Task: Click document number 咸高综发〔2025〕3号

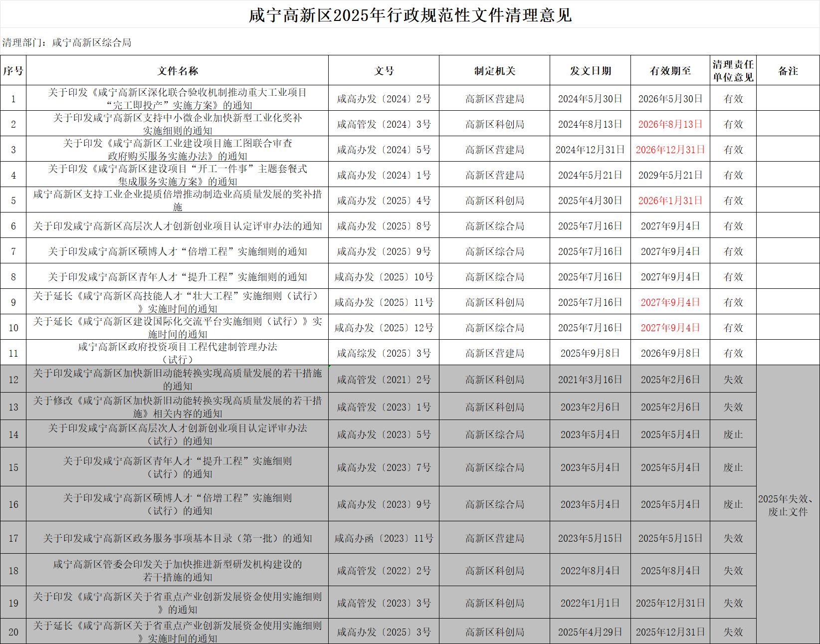Action: [384, 353]
